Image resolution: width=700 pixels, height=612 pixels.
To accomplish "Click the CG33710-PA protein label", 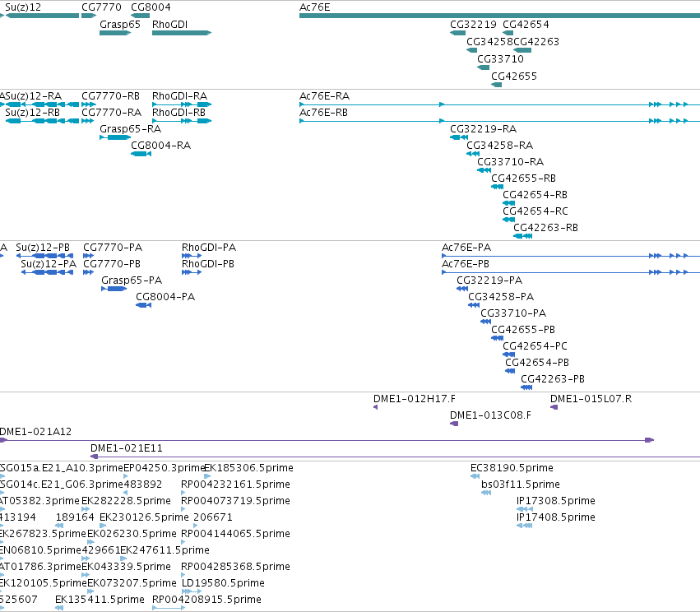I will (513, 313).
